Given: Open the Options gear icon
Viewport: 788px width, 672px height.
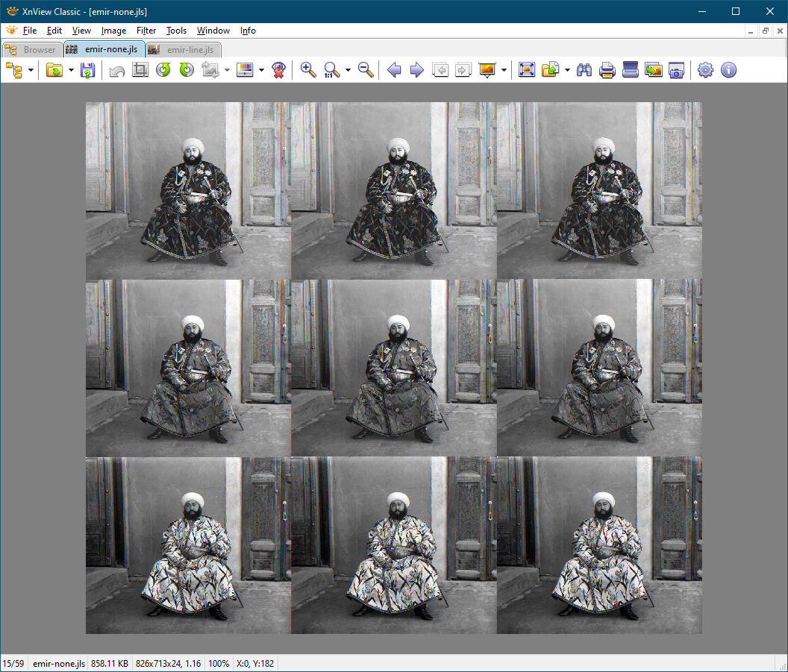Looking at the screenshot, I should point(705,70).
